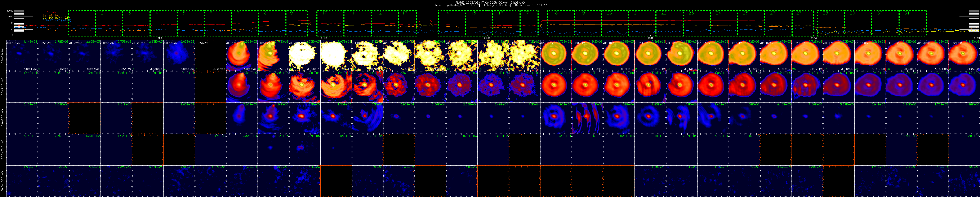Click the 6.0-12.0 keV row label
This screenshot has height=197, width=980.
pos(3,87)
